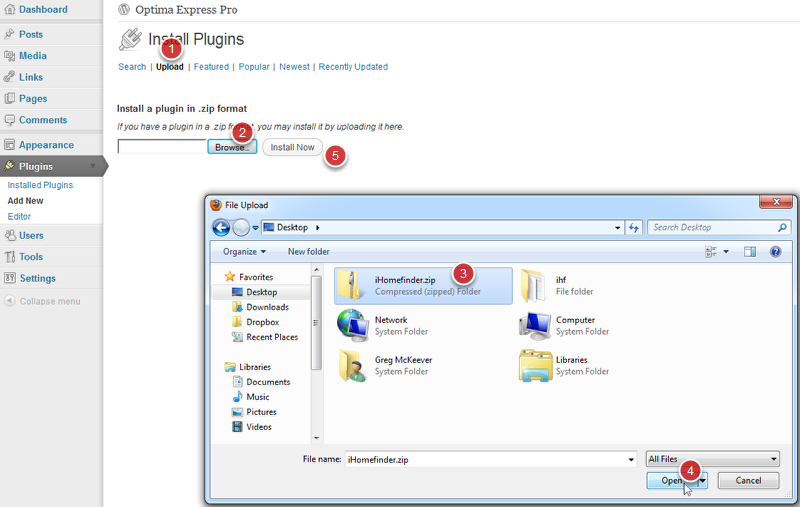800x507 pixels.
Task: Select the iHomefinder.zip file
Action: (423, 286)
